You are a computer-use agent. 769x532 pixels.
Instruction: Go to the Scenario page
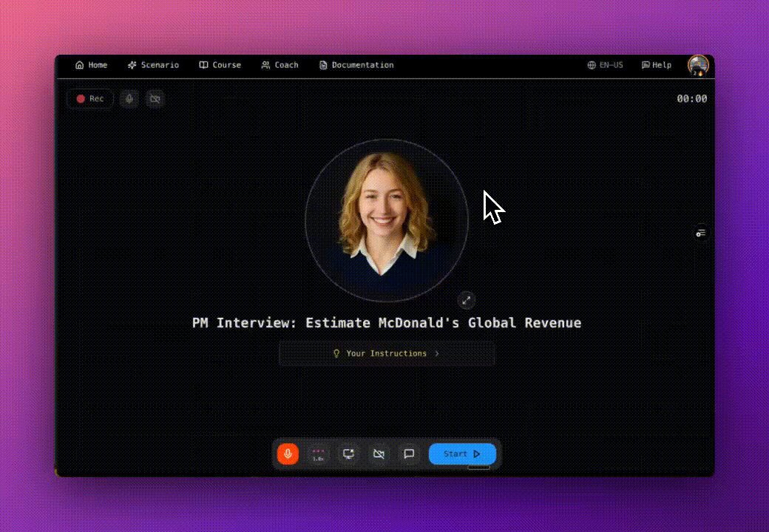153,65
